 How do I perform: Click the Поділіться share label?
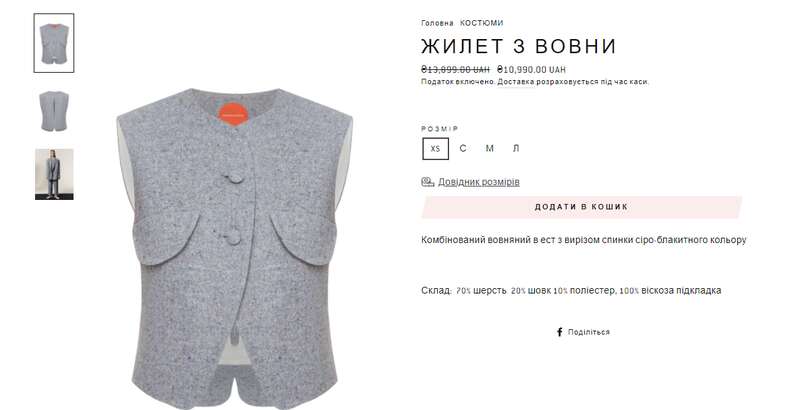tap(589, 332)
